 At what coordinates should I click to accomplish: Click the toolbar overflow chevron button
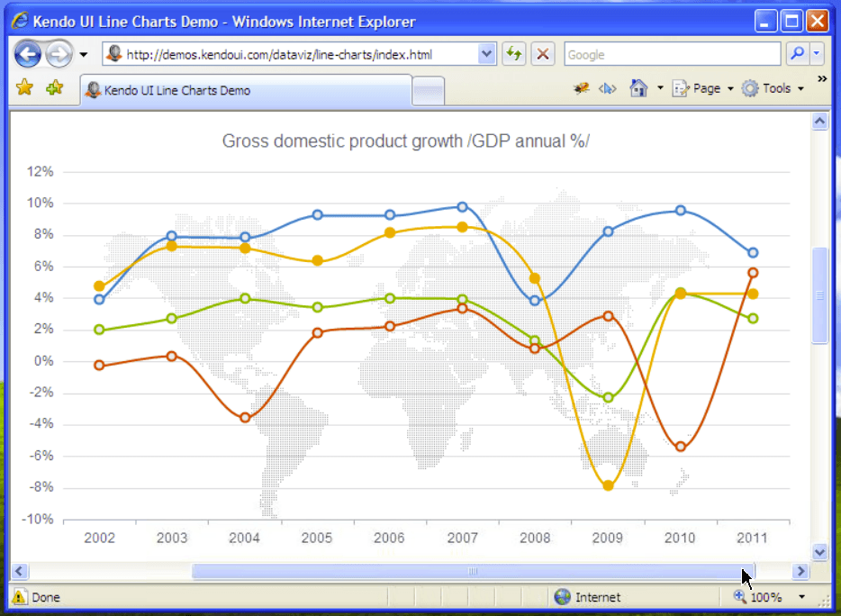tap(821, 79)
